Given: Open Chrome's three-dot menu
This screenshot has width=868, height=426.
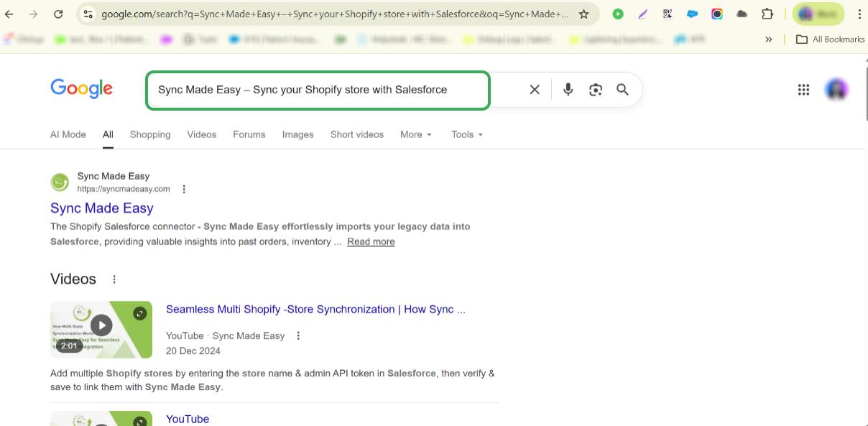Looking at the screenshot, I should pyautogui.click(x=859, y=14).
